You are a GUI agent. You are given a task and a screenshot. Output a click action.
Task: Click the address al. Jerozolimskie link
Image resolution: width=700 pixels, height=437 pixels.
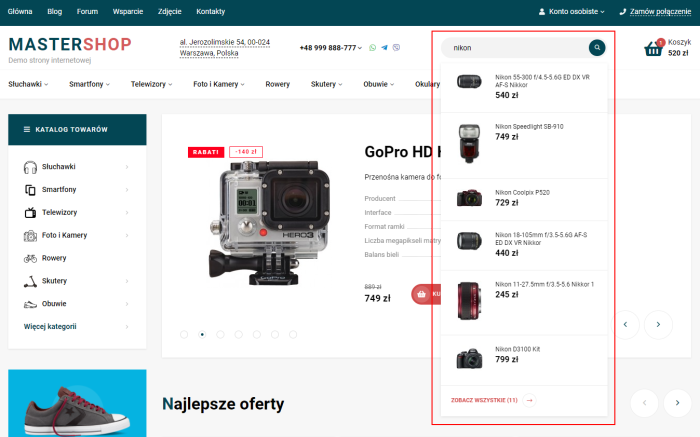tap(225, 47)
